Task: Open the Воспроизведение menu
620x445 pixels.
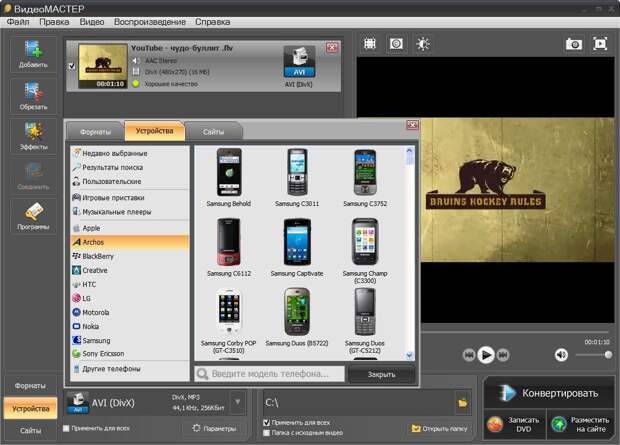Action: tap(148, 21)
